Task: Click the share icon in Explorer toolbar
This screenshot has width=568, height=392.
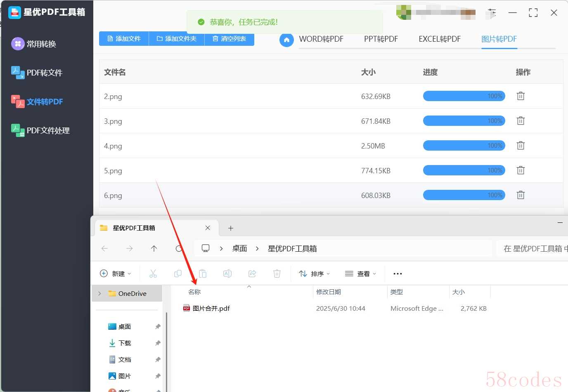Action: 252,274
